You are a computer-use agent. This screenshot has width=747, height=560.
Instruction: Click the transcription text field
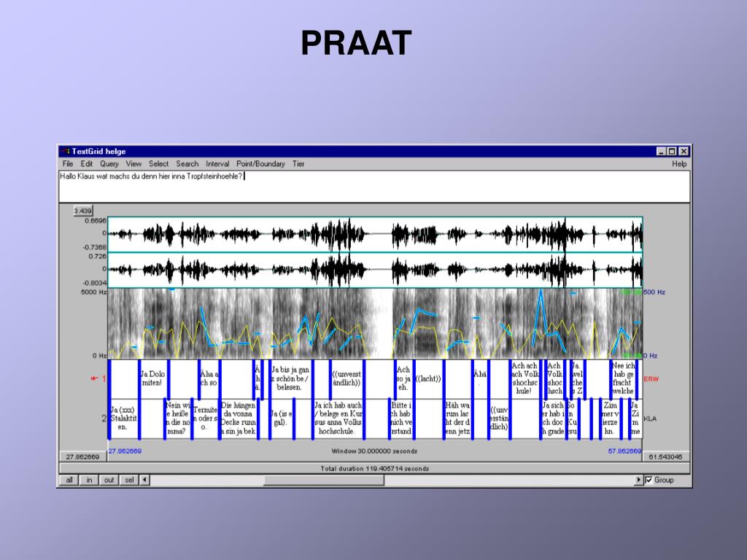click(x=374, y=186)
